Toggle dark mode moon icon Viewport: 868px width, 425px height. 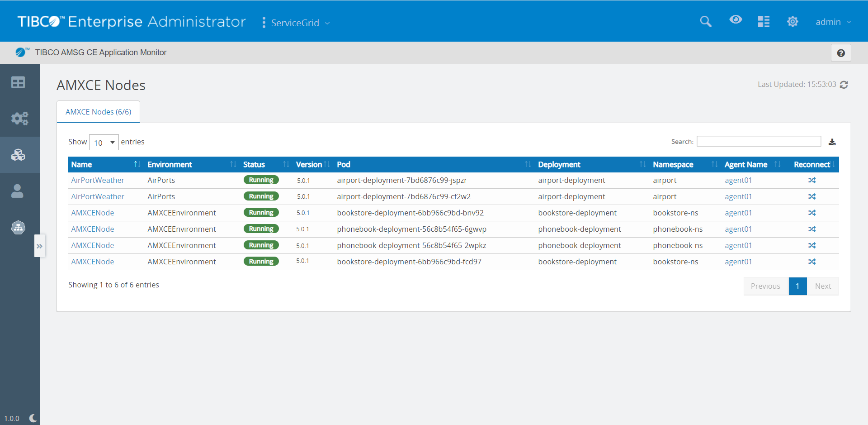click(33, 418)
